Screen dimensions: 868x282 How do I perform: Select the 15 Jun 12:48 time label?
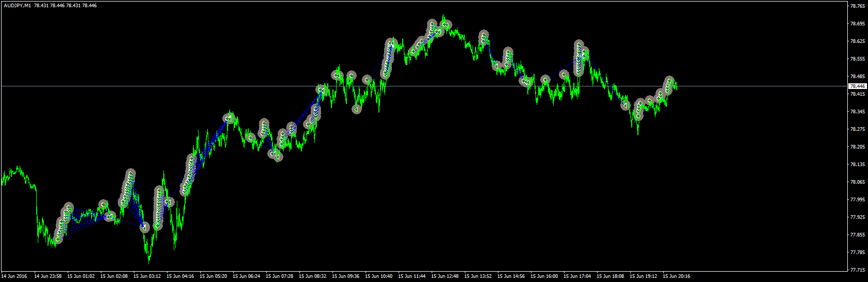(445, 276)
